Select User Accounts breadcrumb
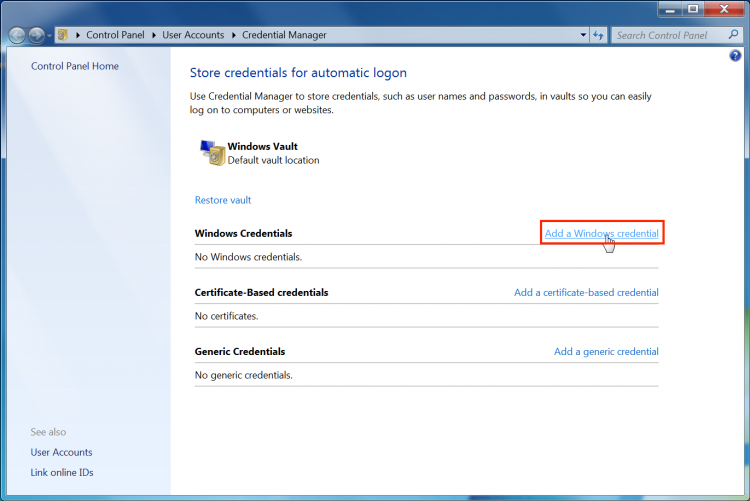This screenshot has height=501, width=750. [x=193, y=35]
